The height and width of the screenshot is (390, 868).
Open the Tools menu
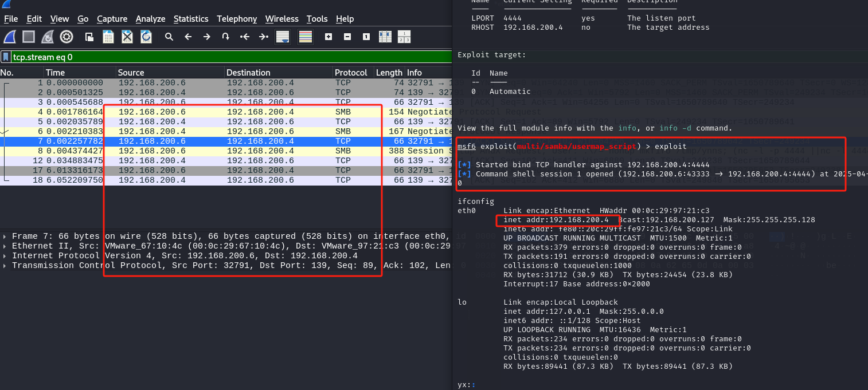317,19
